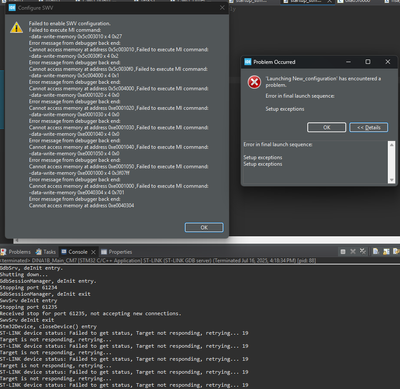This screenshot has height=389, width=400.
Task: Click the Terminate console toolbar icon
Action: pyautogui.click(x=343, y=252)
